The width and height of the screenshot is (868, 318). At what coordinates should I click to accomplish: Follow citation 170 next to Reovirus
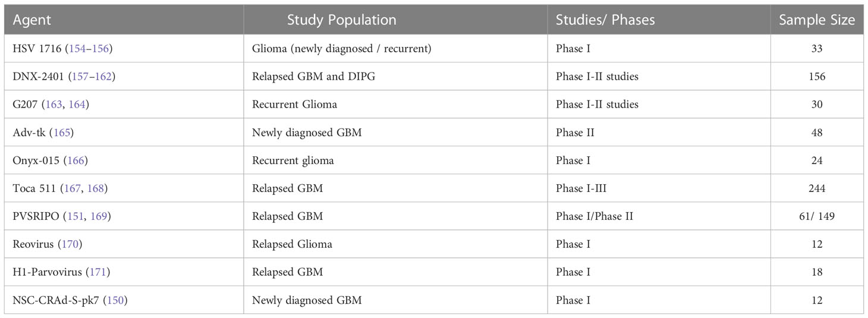65,244
